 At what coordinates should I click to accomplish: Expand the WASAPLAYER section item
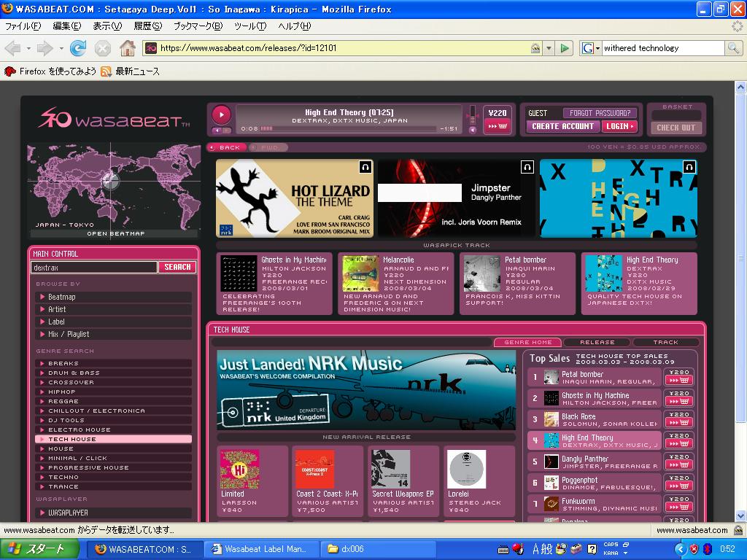click(x=113, y=513)
